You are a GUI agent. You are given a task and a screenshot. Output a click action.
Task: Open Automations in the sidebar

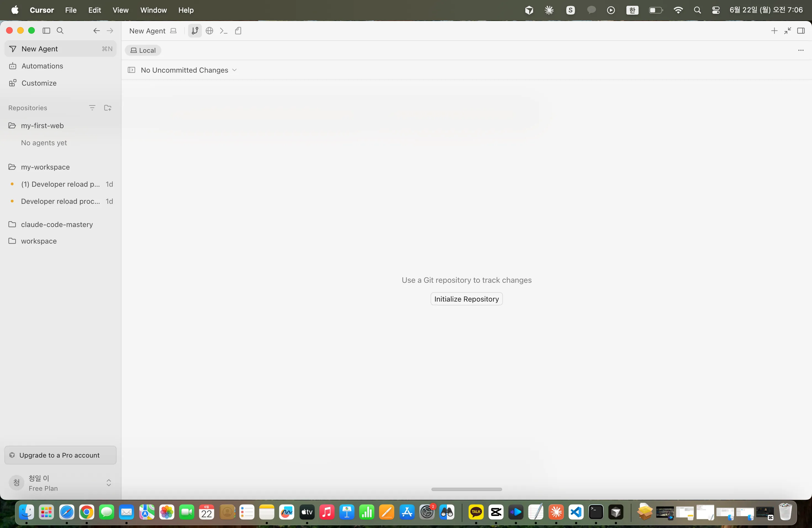point(60,66)
